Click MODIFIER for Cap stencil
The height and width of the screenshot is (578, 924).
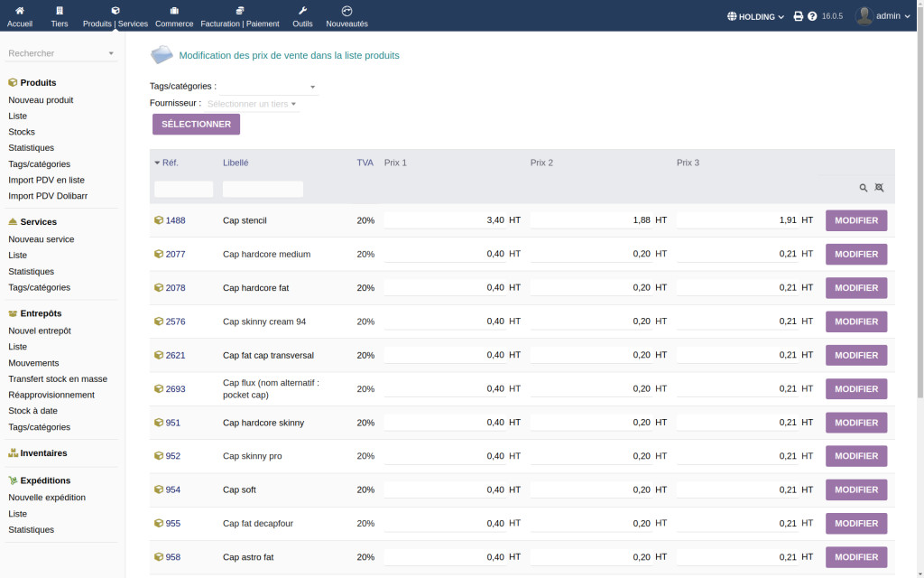tap(855, 220)
